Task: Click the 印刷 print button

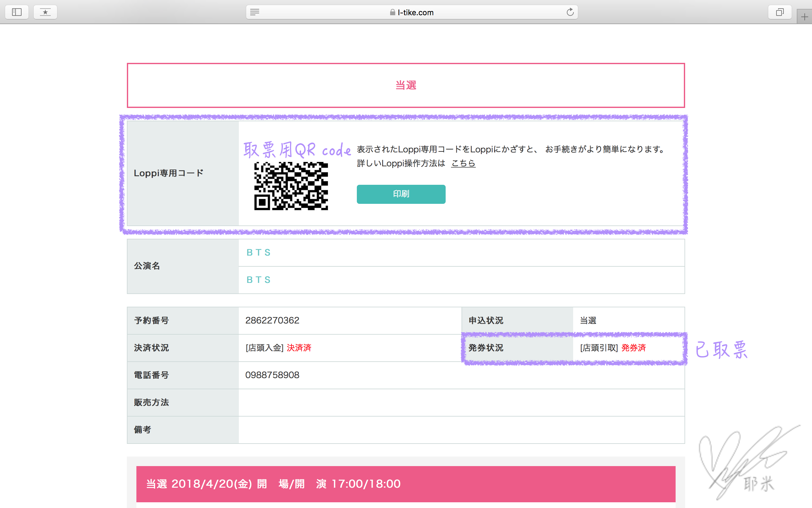Action: pos(401,194)
